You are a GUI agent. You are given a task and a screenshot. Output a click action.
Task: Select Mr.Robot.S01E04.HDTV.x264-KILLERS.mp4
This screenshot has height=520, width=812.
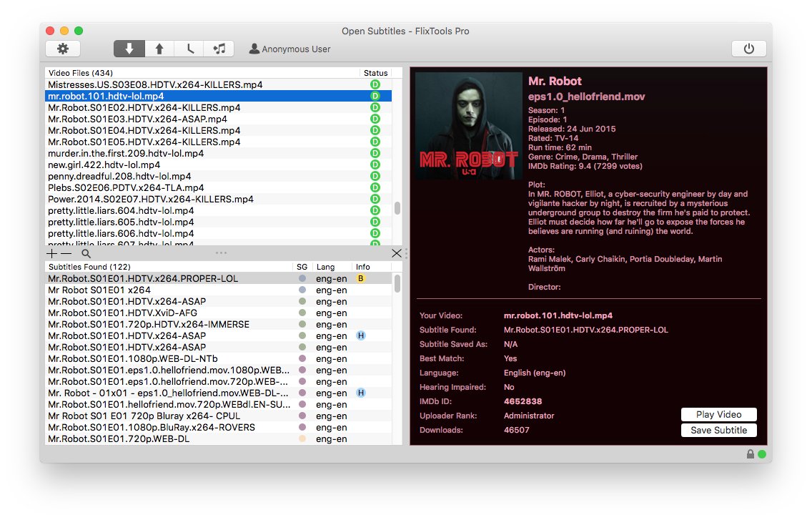pos(218,131)
